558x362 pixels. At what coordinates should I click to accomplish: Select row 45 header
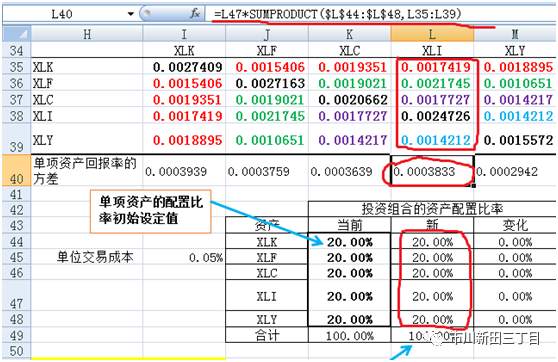17,257
